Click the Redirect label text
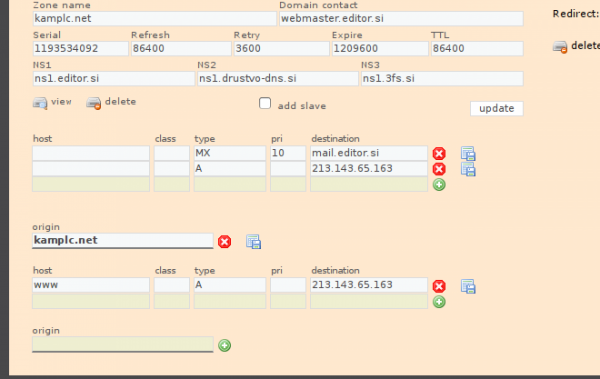The image size is (600, 379). (576, 14)
